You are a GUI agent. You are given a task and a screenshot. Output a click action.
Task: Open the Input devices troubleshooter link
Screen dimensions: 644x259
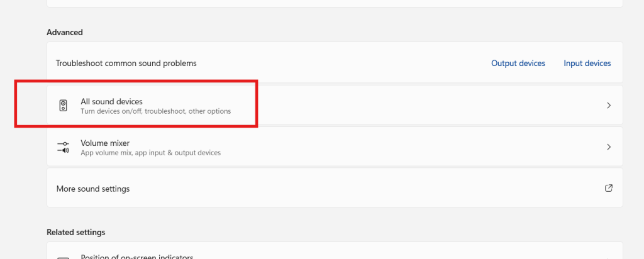(587, 63)
